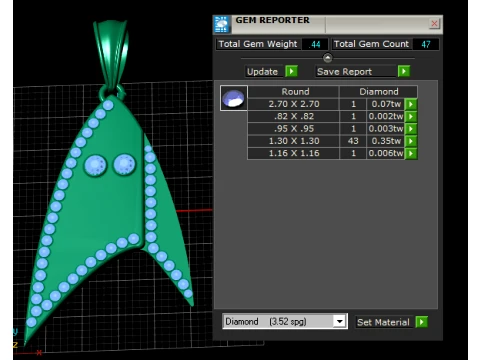480x360 pixels.
Task: Click the Diamond column header
Action: pyautogui.click(x=378, y=92)
